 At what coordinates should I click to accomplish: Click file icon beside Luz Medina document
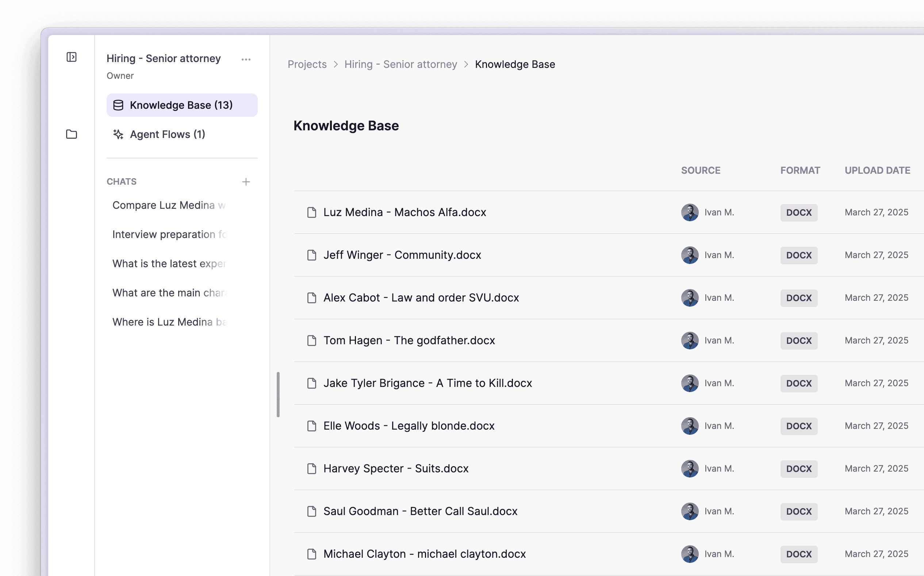(311, 212)
